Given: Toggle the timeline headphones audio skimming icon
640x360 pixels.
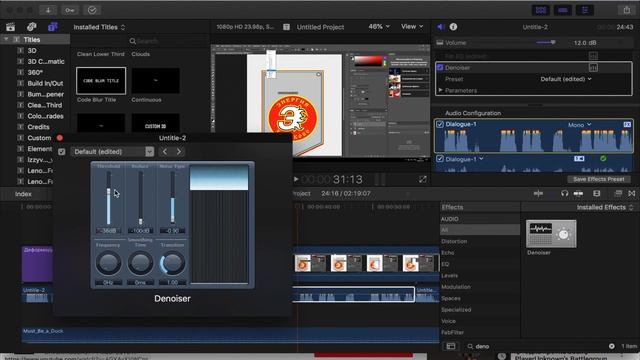Looking at the screenshot, I should 564,193.
